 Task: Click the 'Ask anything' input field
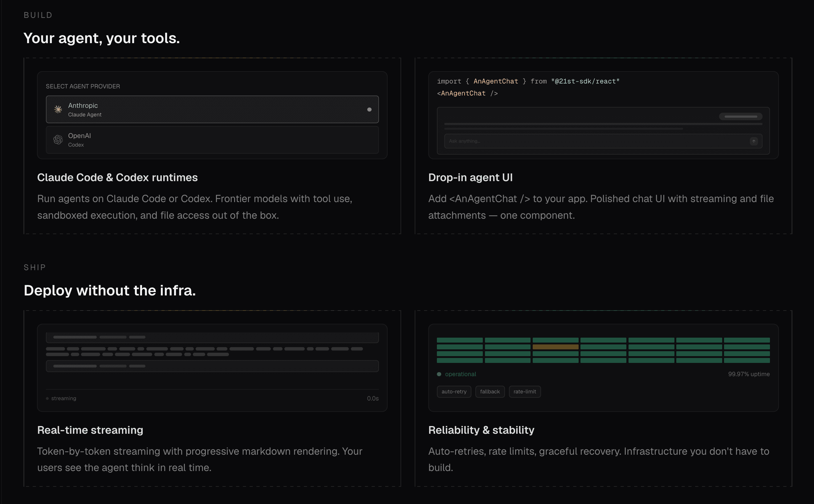(567, 141)
